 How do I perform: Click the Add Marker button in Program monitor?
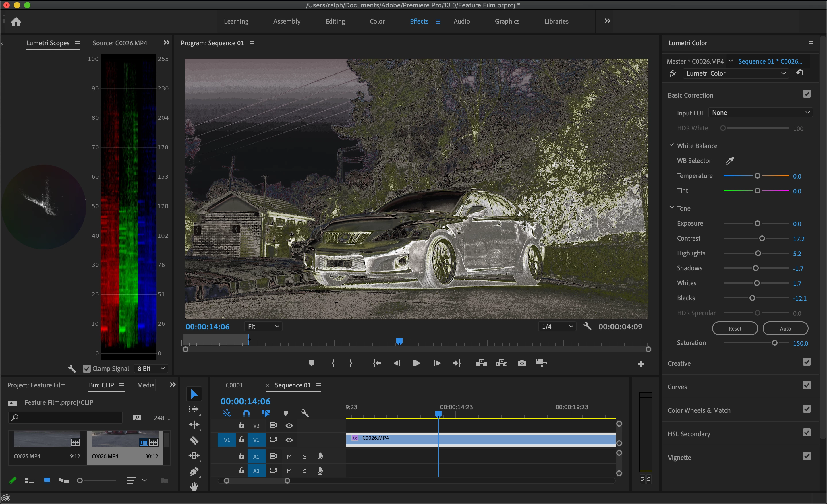point(312,363)
